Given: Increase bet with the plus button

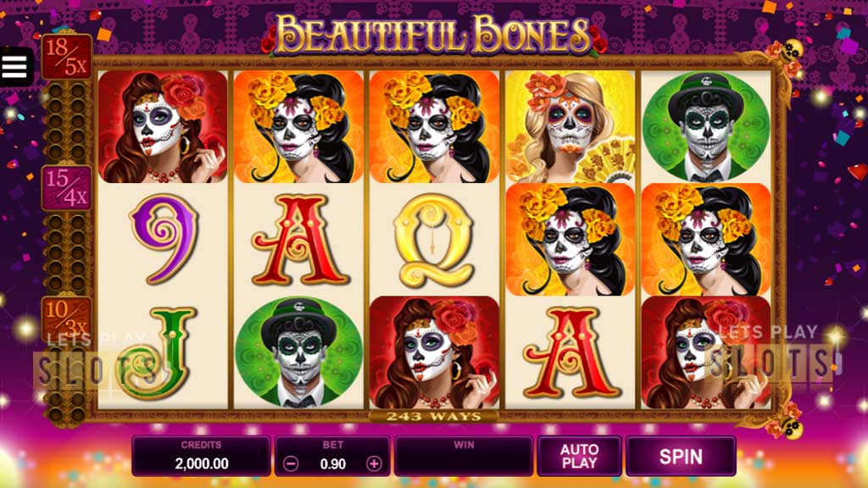Looking at the screenshot, I should click(x=374, y=463).
